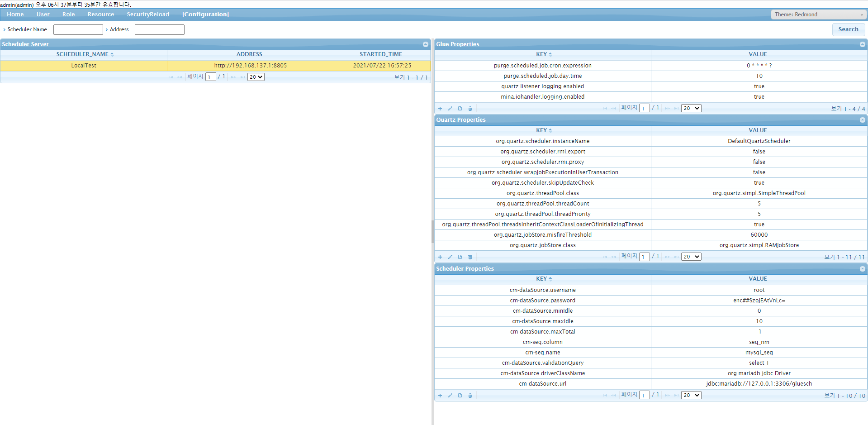
Task: Open the Theme: Redmond dropdown
Action: point(819,14)
